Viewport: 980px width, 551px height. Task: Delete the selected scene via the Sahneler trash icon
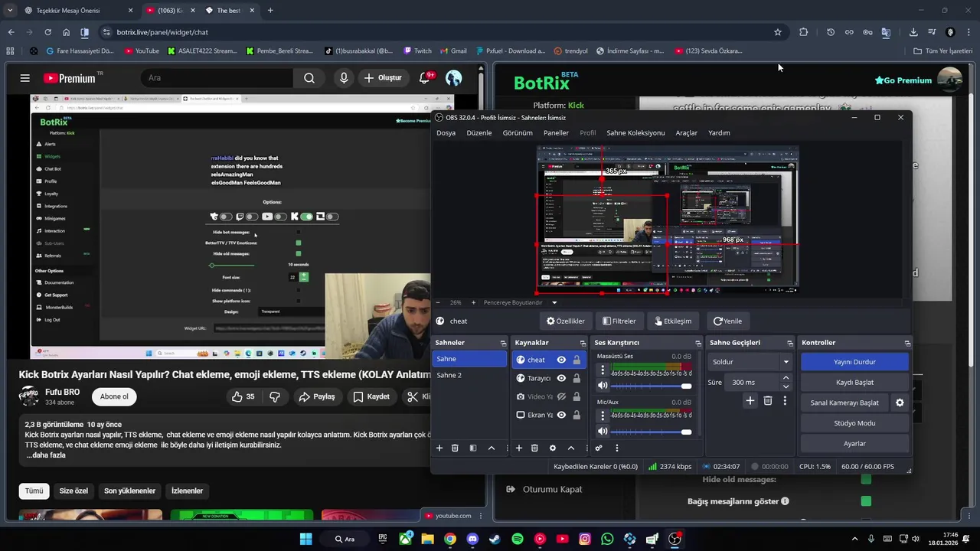point(455,448)
